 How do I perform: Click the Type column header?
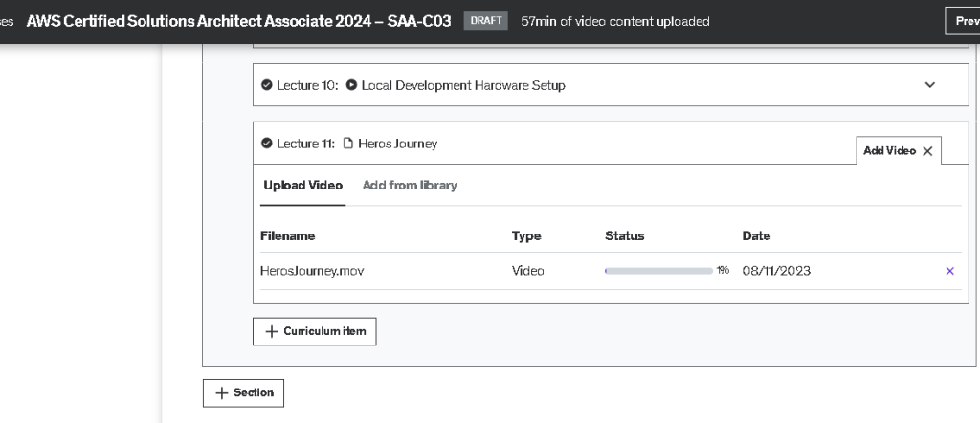click(526, 236)
